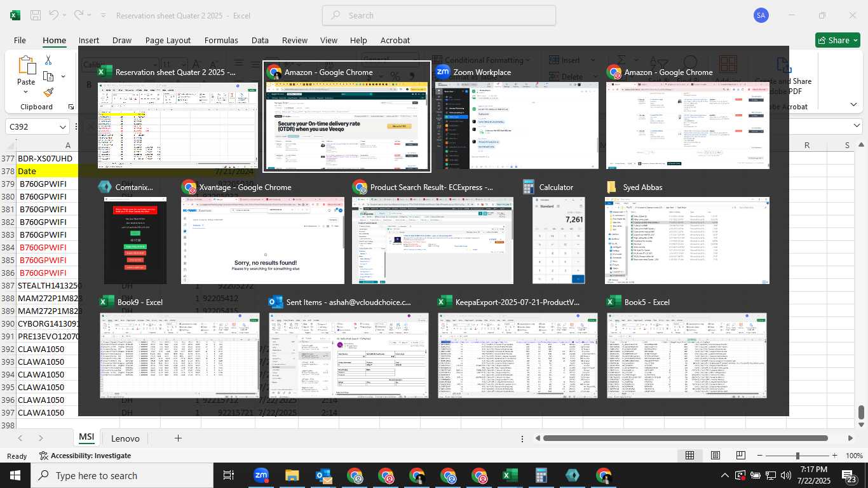Switch to the Comtanix window thumbnail
Screen dimensions: 868x488
pyautogui.click(x=135, y=232)
